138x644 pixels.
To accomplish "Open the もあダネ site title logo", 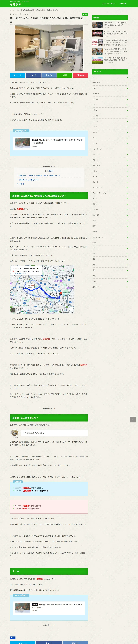I will click(x=15, y=5).
